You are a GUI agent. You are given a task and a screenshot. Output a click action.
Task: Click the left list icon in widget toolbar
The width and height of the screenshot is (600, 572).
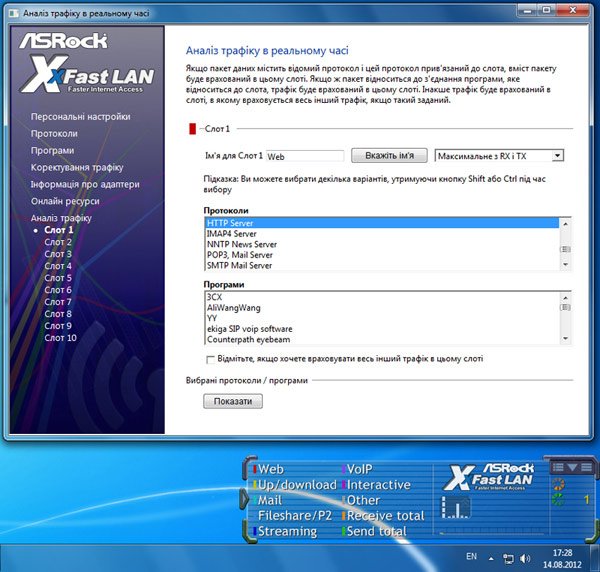point(558,467)
